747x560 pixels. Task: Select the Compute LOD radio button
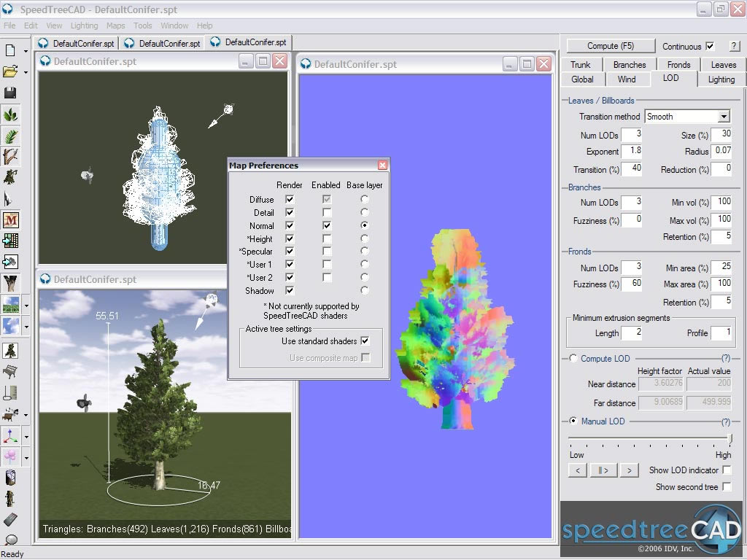[x=573, y=358]
